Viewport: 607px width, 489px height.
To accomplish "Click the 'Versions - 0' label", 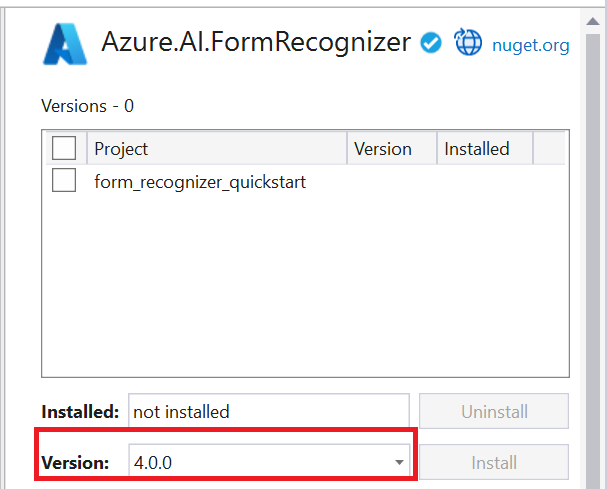I will coord(88,105).
